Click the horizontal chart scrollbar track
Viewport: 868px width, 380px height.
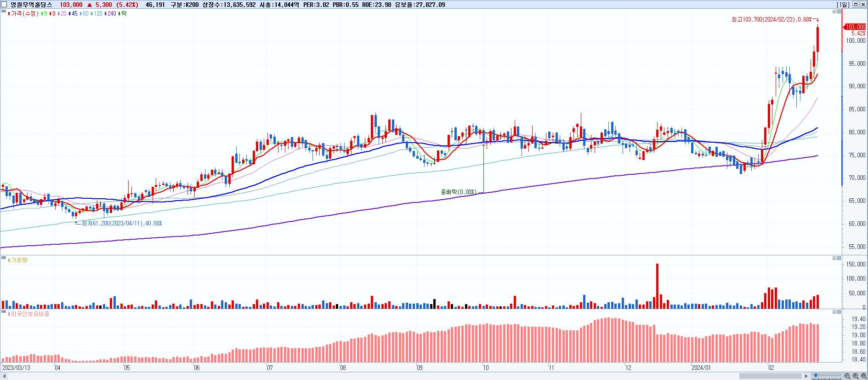(x=404, y=376)
